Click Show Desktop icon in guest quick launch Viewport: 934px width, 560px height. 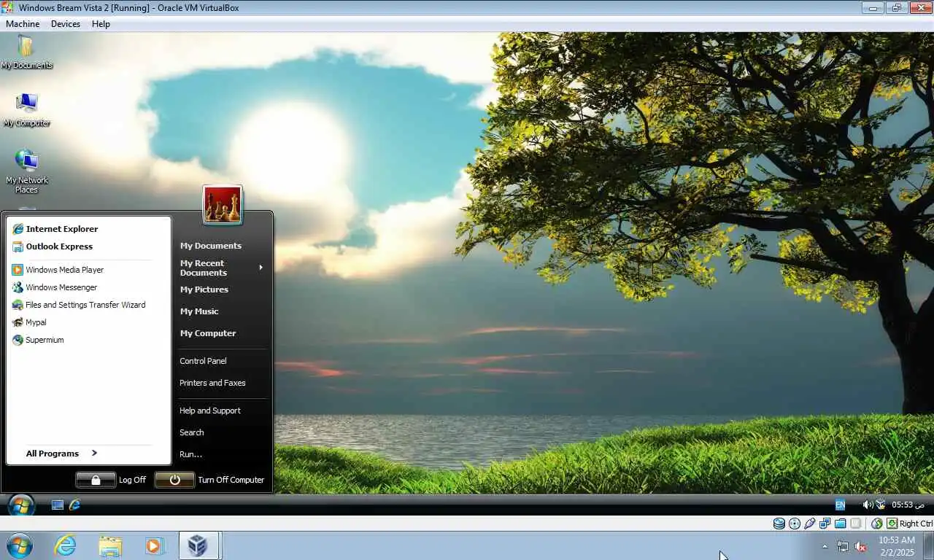coord(58,505)
